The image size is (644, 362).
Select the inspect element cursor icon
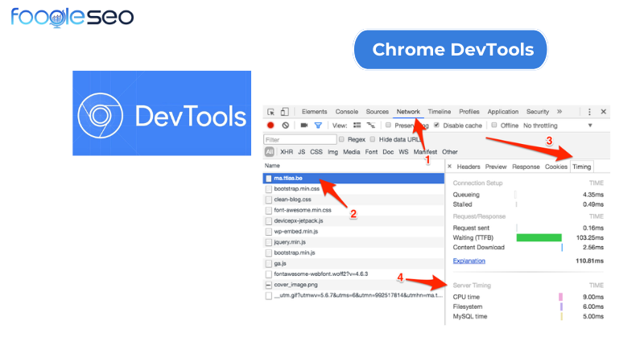pos(271,112)
